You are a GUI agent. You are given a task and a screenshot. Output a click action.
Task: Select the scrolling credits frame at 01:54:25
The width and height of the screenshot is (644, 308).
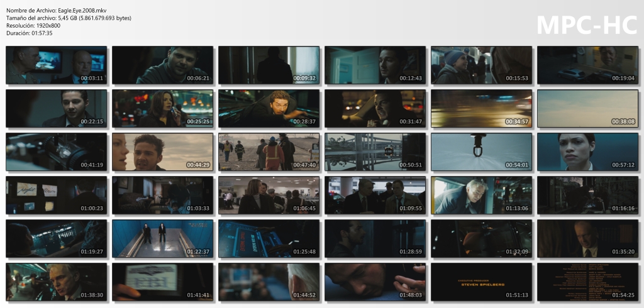click(x=587, y=282)
